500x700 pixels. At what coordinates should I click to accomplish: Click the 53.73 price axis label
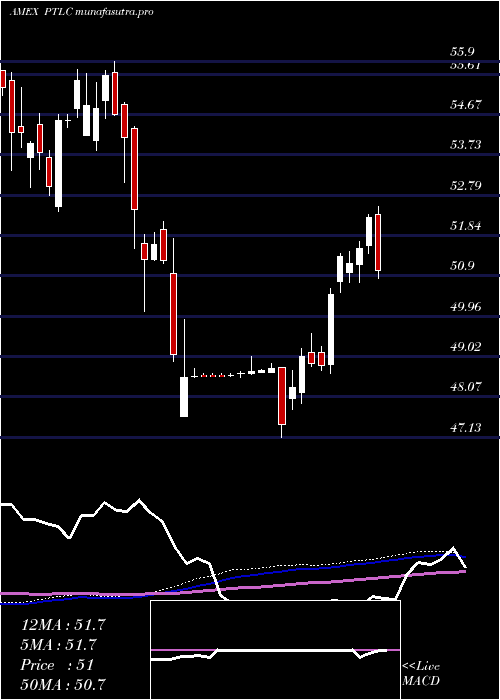[x=466, y=145]
